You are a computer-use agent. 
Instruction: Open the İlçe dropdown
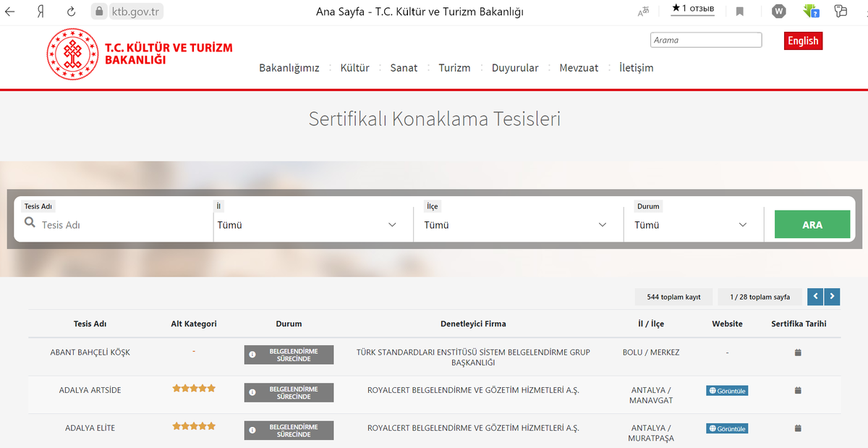pos(603,224)
